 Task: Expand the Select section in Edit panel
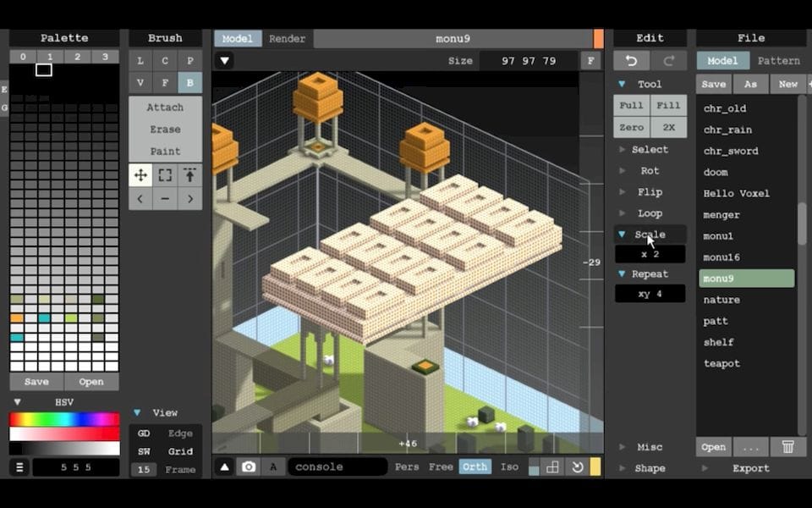[x=649, y=149]
